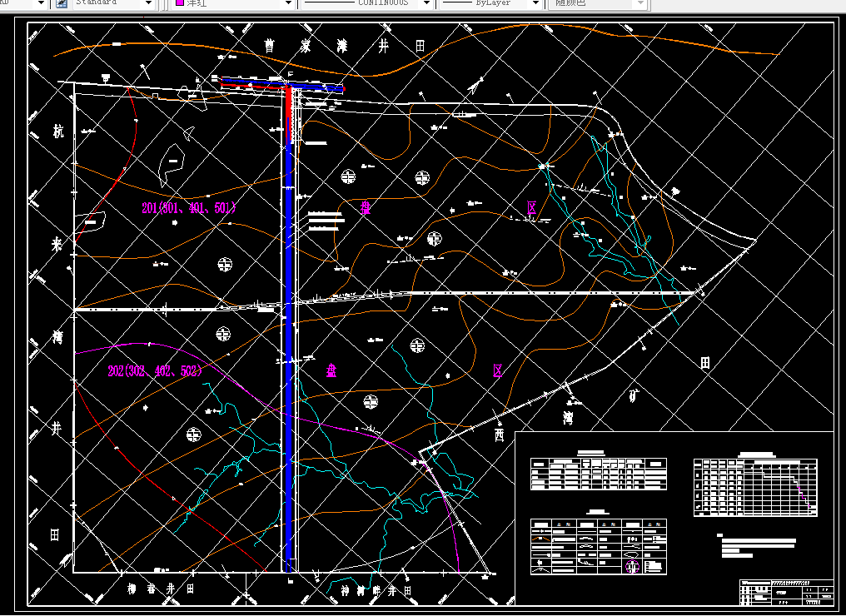The image size is (846, 616).
Task: Select the 柳巷井田 label at bottom
Action: [x=161, y=589]
